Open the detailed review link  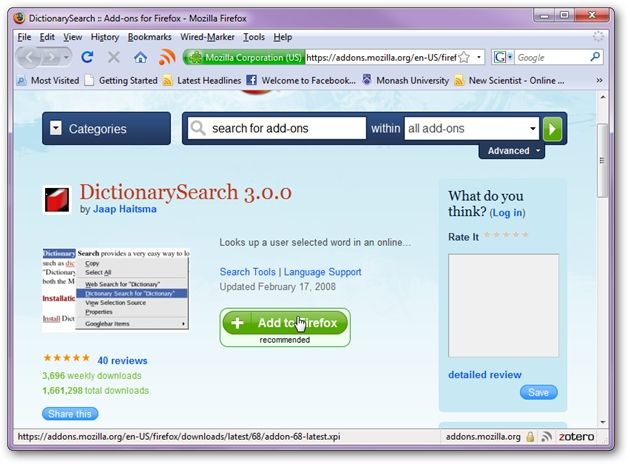point(485,375)
